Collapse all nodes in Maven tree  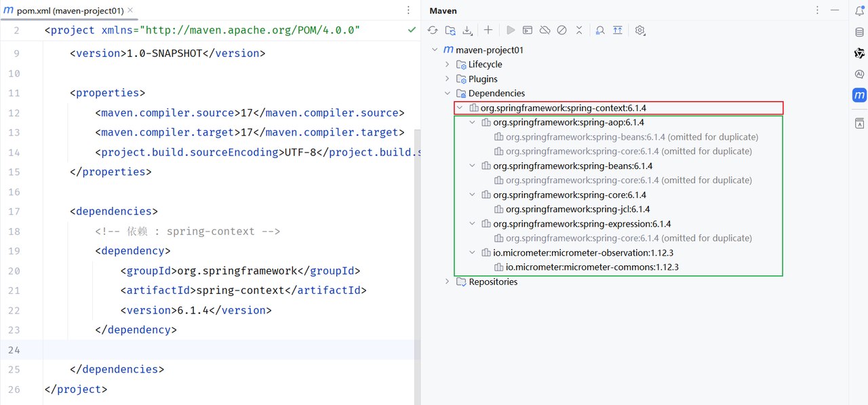click(579, 30)
